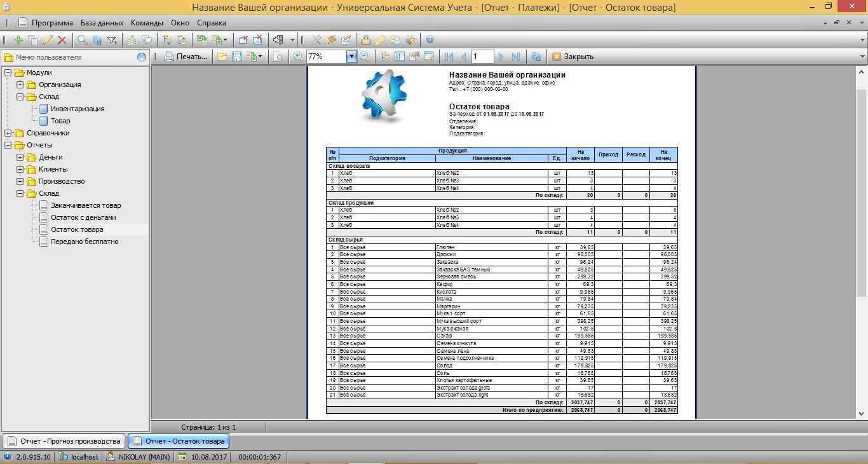Screen dimensions: 868x464
Task: Go to the next report page
Action: (x=501, y=57)
